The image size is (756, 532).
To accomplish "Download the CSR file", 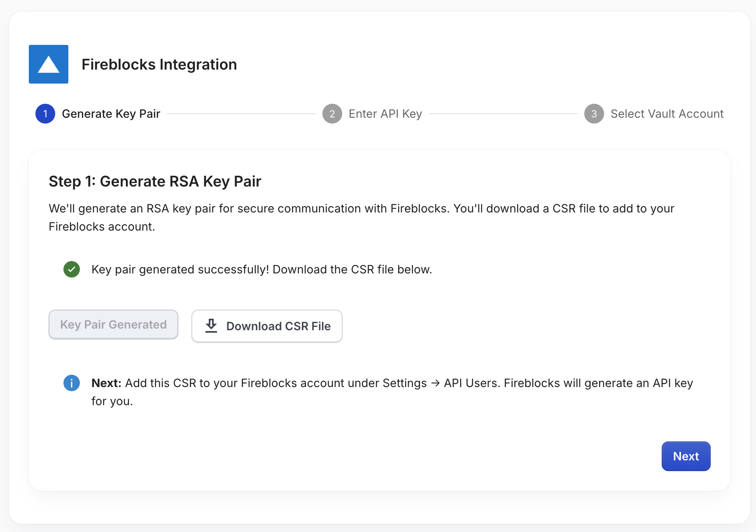I will point(267,326).
